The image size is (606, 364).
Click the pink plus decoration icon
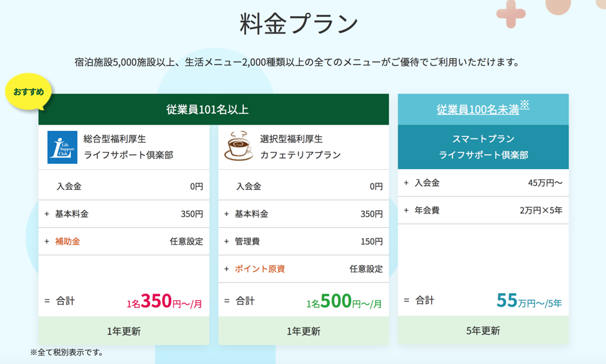tap(510, 12)
